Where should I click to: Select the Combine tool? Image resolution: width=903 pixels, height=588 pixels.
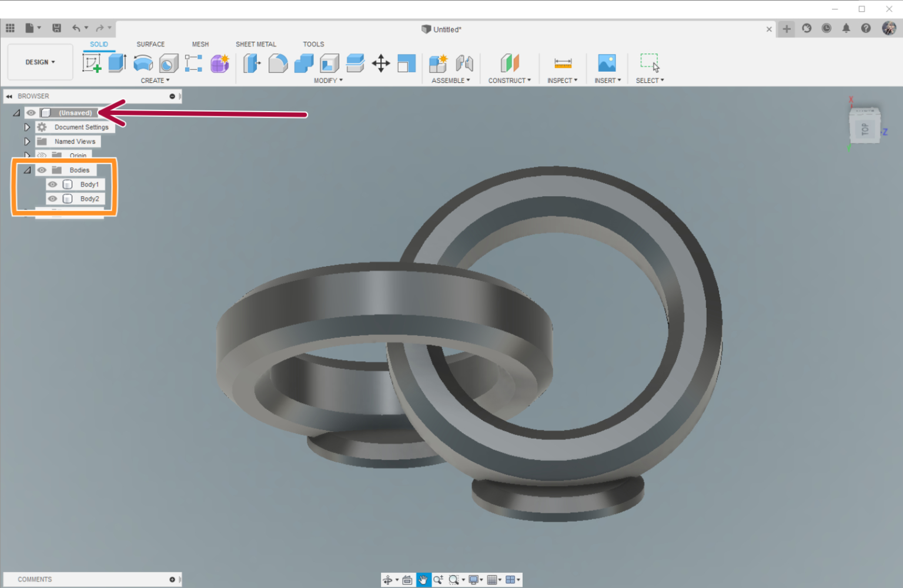pyautogui.click(x=304, y=63)
